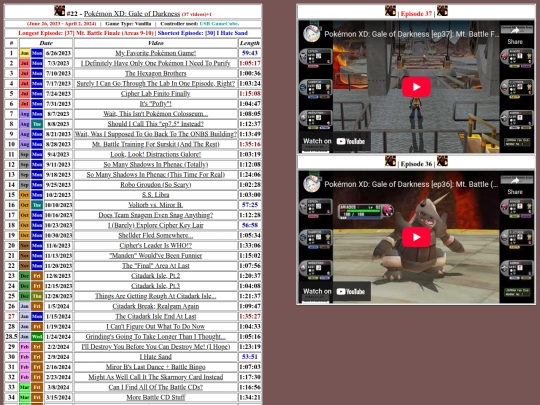
Task: Click the "Jun" month tag on episode 1
Action: click(x=24, y=53)
